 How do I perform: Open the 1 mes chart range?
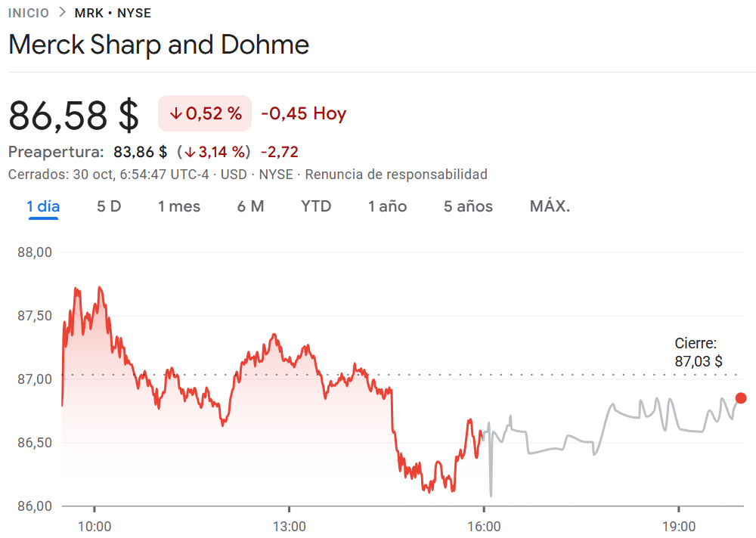pos(179,206)
